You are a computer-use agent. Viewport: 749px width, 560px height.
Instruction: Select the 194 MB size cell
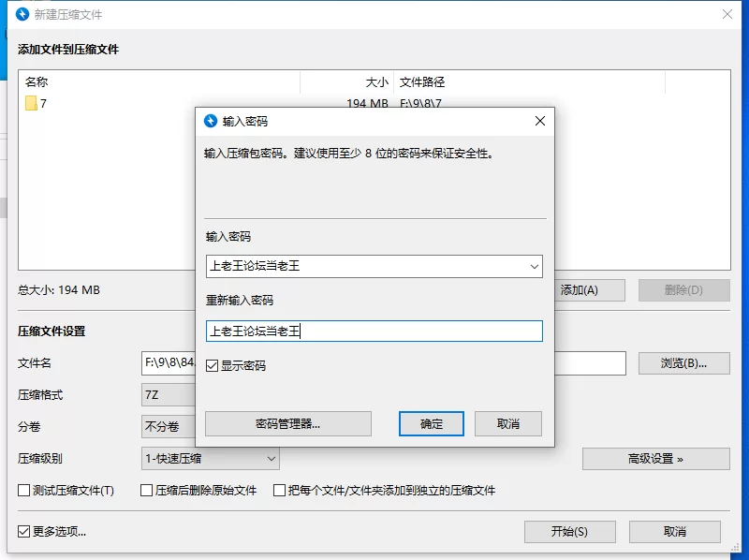coord(367,103)
